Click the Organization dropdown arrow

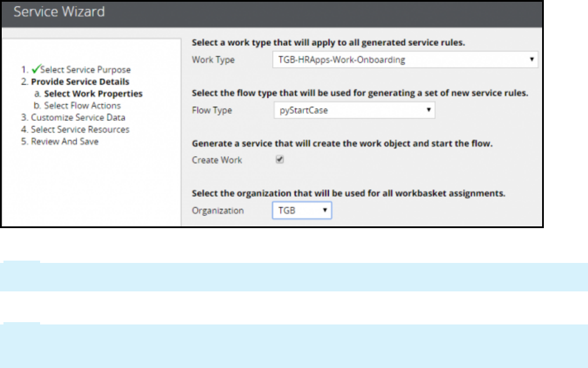point(325,210)
